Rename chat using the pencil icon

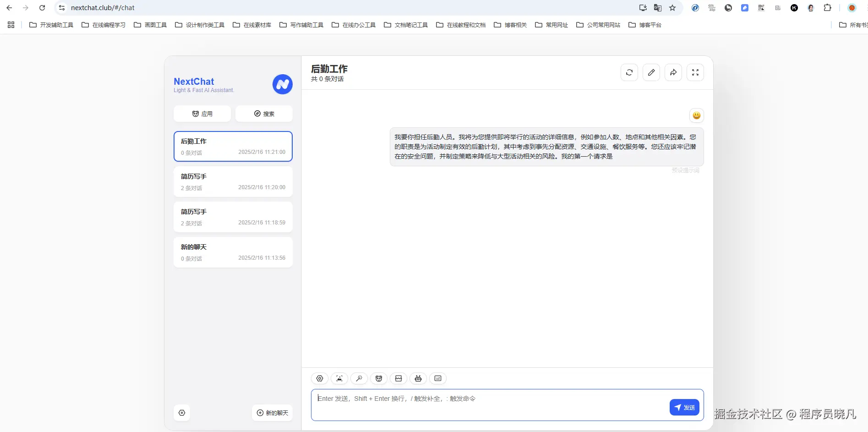tap(651, 72)
